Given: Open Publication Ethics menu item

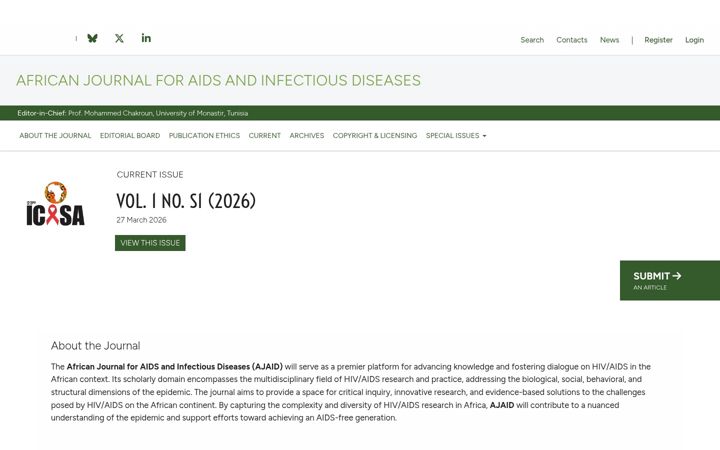Looking at the screenshot, I should 204,135.
